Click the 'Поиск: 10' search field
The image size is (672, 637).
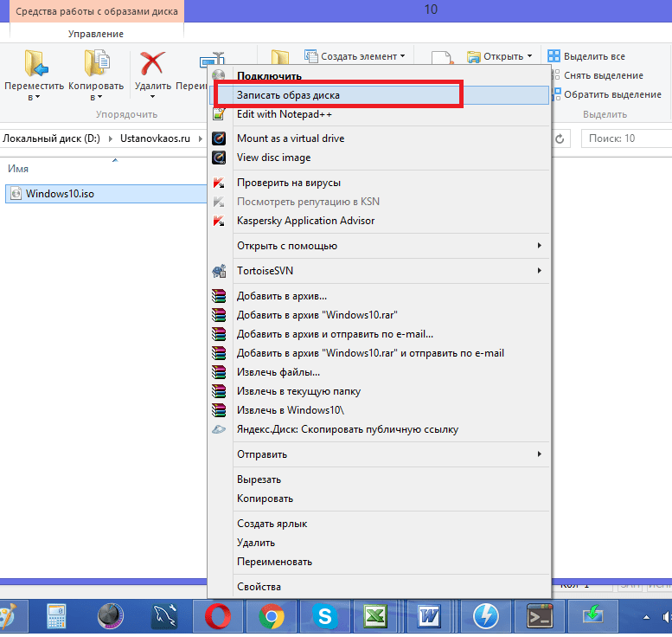coord(626,138)
